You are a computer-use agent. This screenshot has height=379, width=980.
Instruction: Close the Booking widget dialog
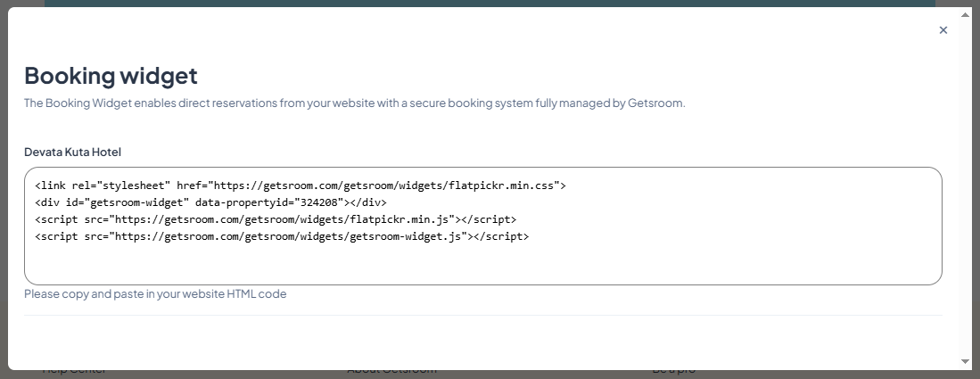coord(943,30)
